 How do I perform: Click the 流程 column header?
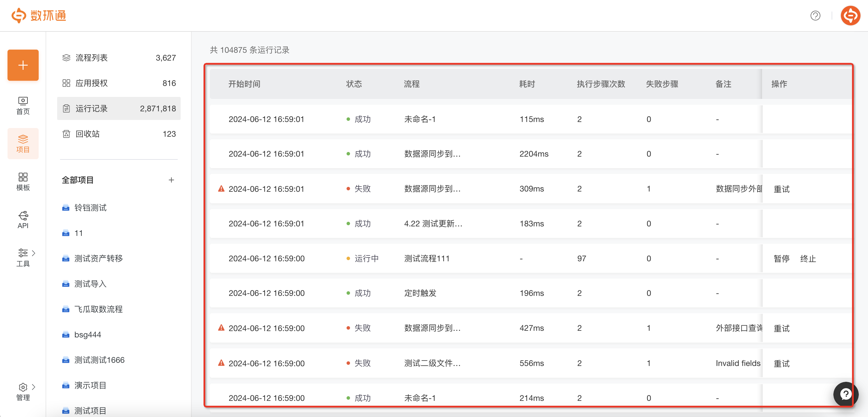pos(412,84)
